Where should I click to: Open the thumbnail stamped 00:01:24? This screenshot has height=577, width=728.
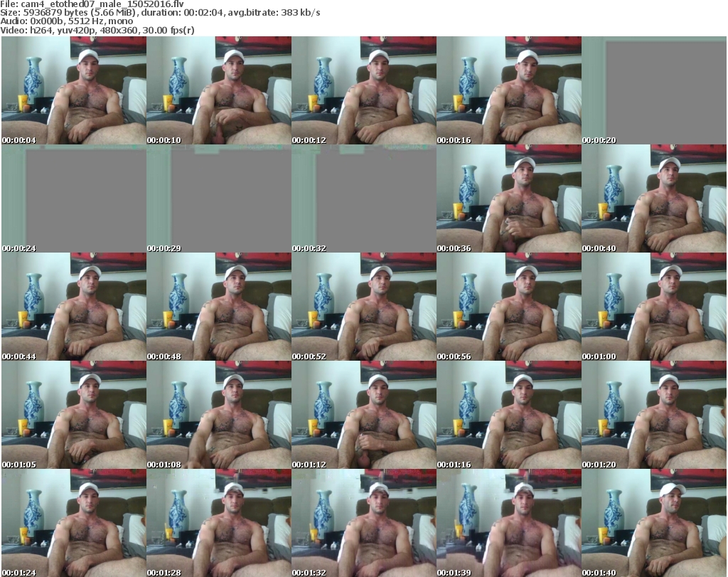tap(74, 523)
